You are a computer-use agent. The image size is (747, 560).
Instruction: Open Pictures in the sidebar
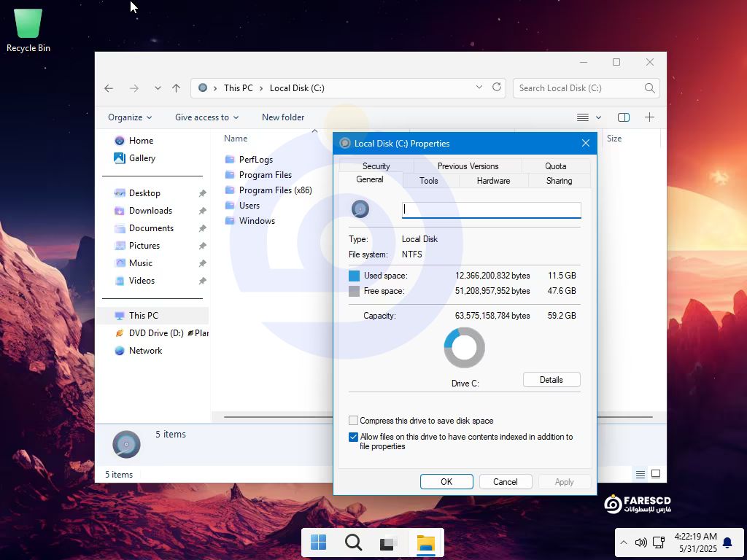(144, 246)
